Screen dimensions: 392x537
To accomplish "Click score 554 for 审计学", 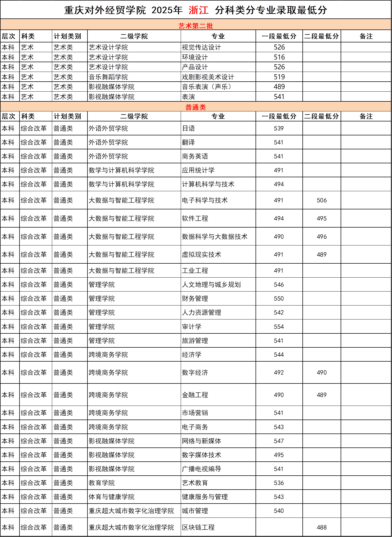I will (279, 327).
